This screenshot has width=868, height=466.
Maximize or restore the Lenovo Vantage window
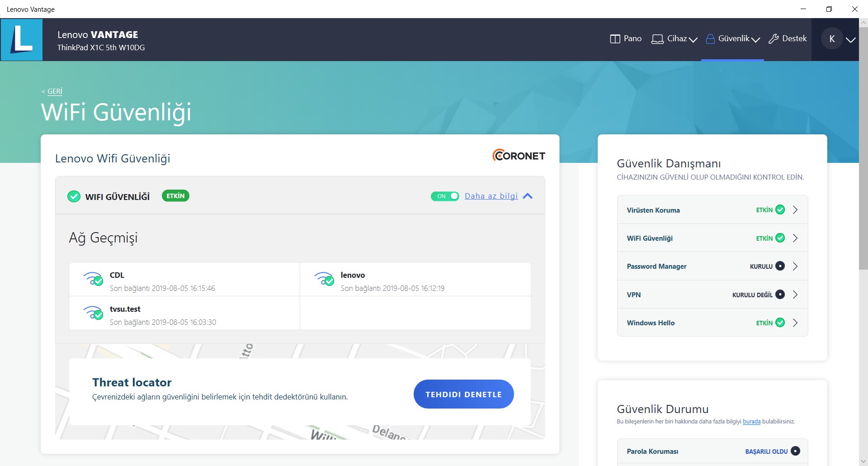pos(829,9)
